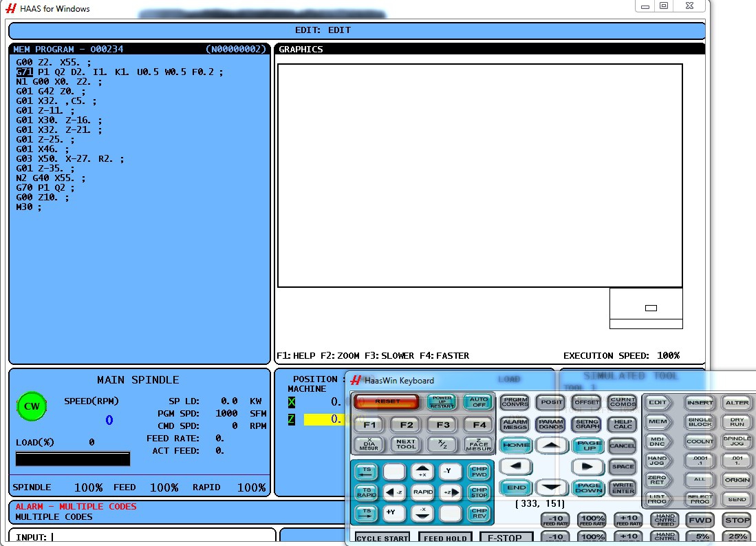Click the up cursor arrow key

[552, 445]
